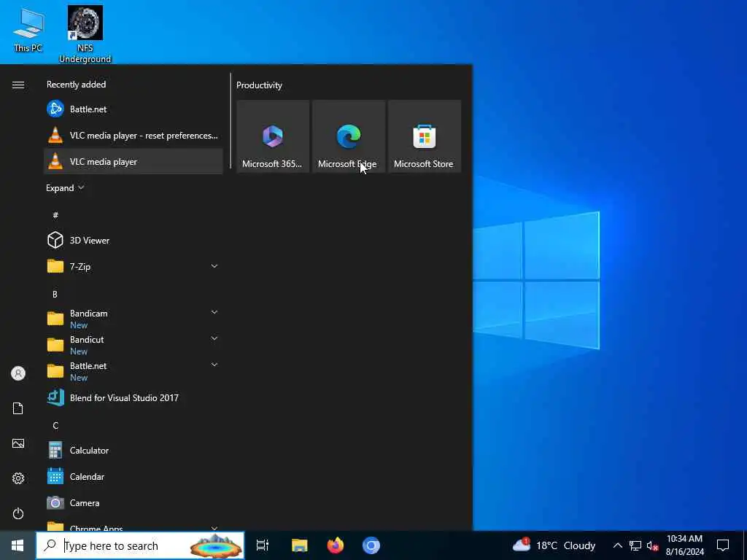Open the Action Center notifications icon
Screen dimensions: 747x560
click(x=723, y=545)
